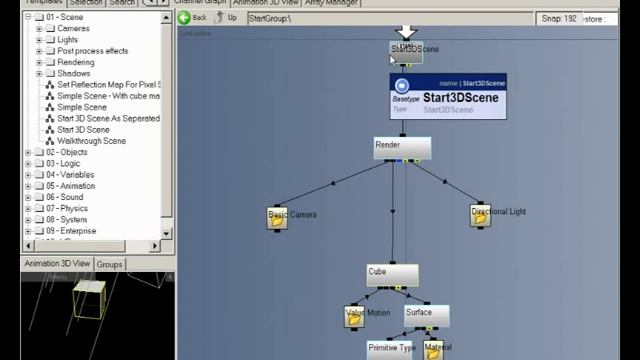Click the green Back arrow icon
640x360 pixels.
[184, 18]
